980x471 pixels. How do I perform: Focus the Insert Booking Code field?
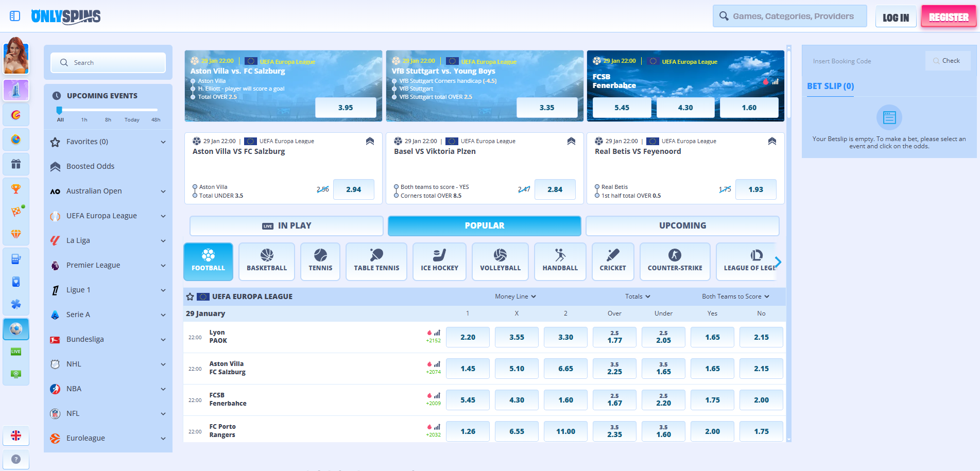click(866, 61)
